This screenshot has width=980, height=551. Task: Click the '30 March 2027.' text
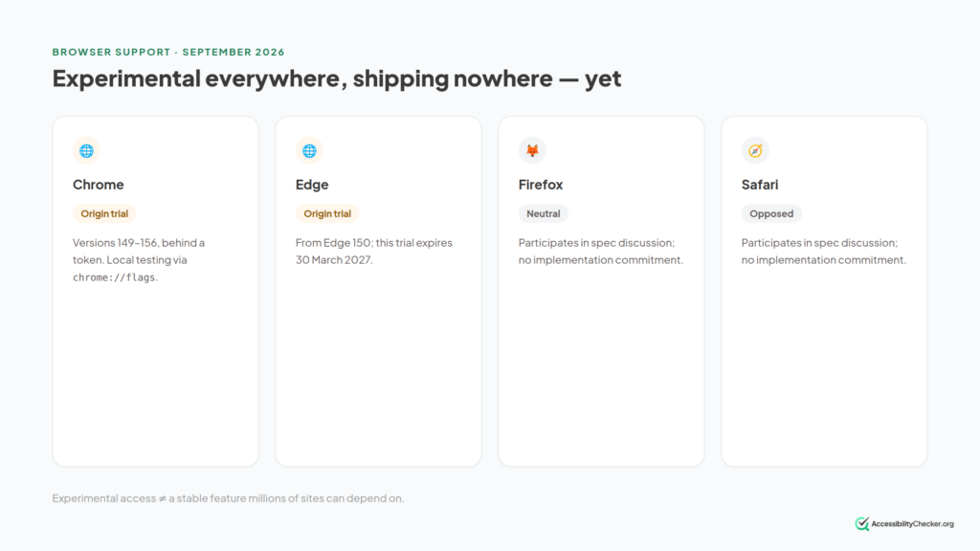pos(334,260)
